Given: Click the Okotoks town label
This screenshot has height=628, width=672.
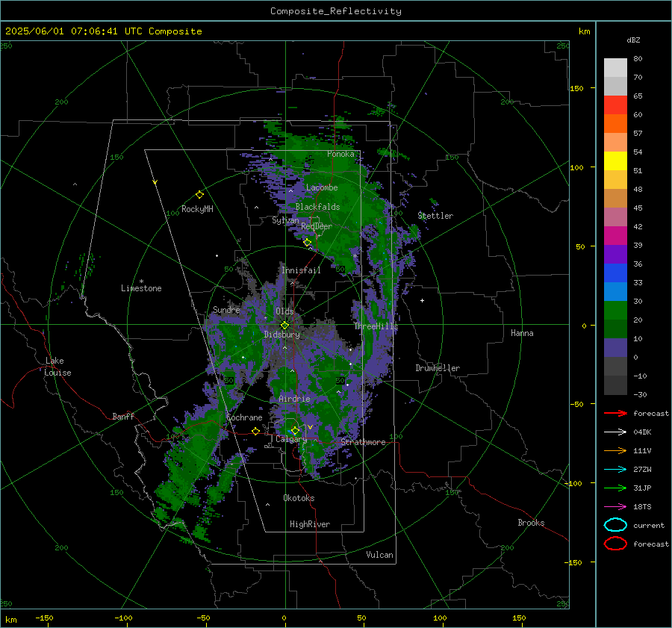Looking at the screenshot, I should click(299, 498).
